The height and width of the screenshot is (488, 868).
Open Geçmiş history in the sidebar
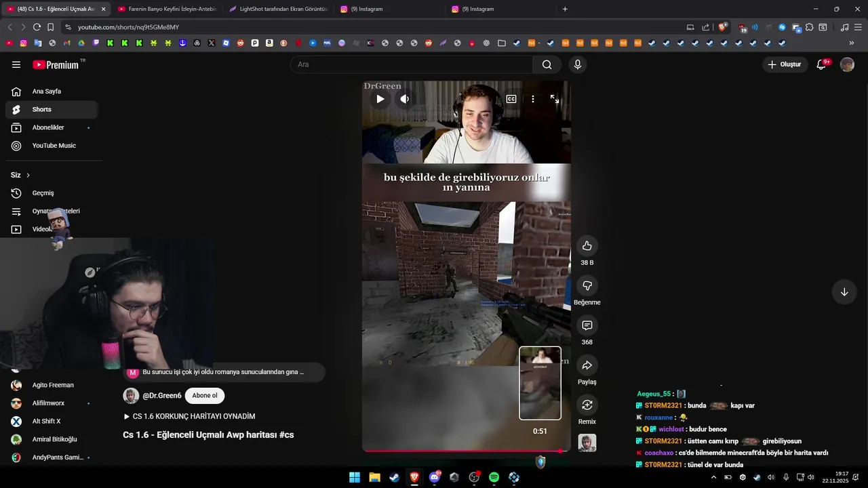coord(52,193)
